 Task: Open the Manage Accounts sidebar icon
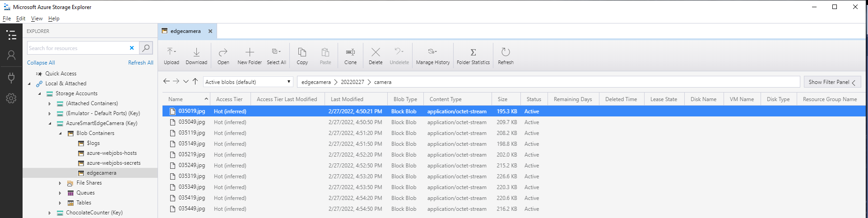click(x=11, y=55)
